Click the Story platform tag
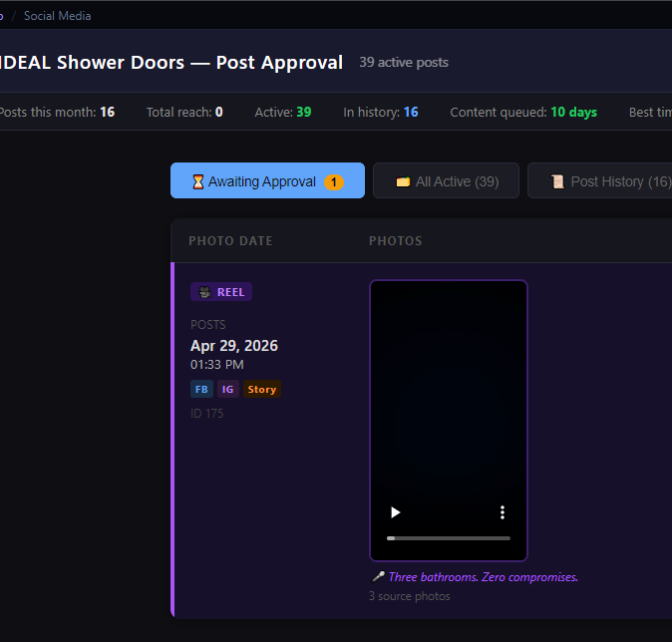 pyautogui.click(x=262, y=389)
